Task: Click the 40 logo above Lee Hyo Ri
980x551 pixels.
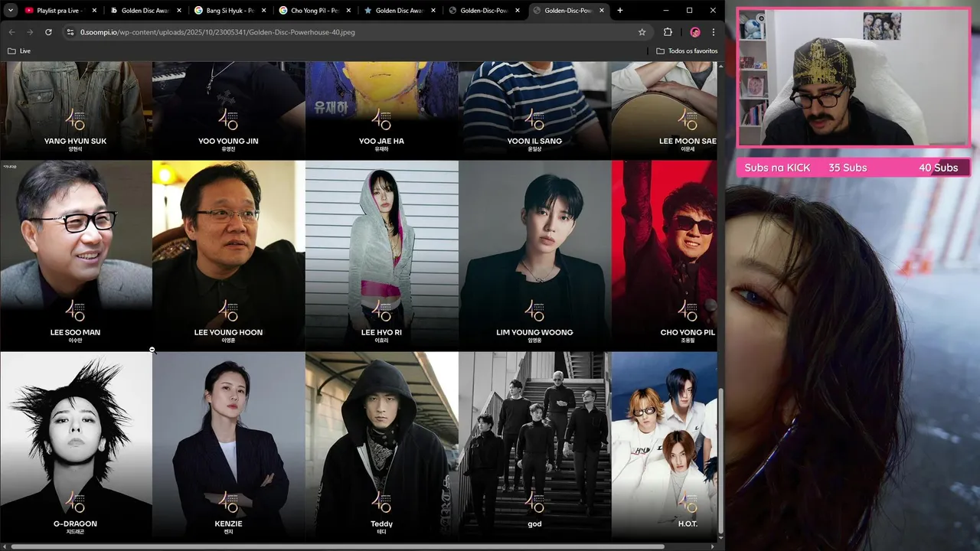Action: tap(381, 311)
